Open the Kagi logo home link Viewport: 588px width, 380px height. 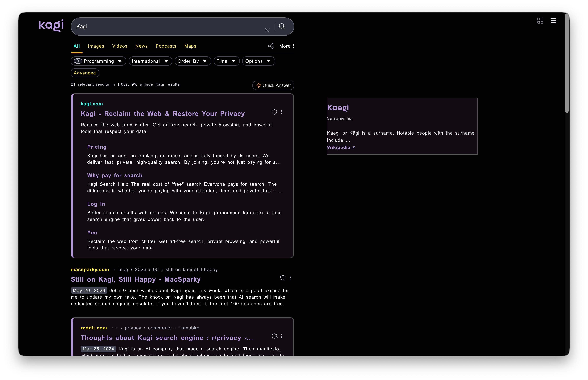coord(51,25)
